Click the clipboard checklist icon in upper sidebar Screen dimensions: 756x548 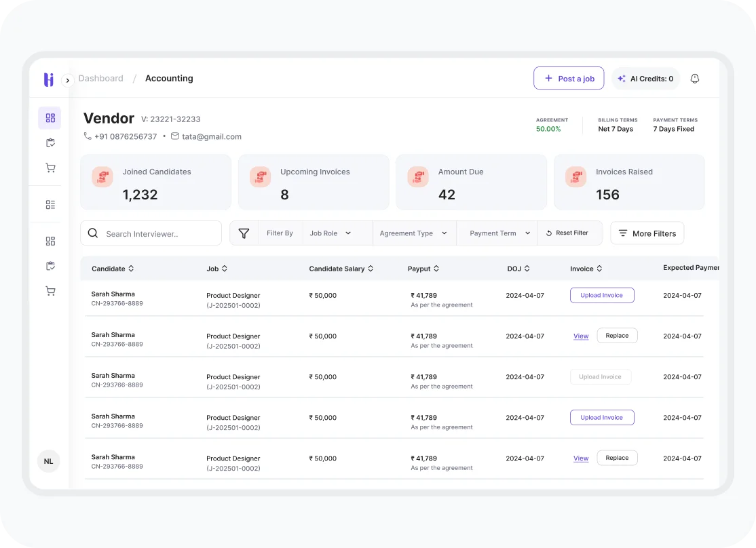point(50,143)
